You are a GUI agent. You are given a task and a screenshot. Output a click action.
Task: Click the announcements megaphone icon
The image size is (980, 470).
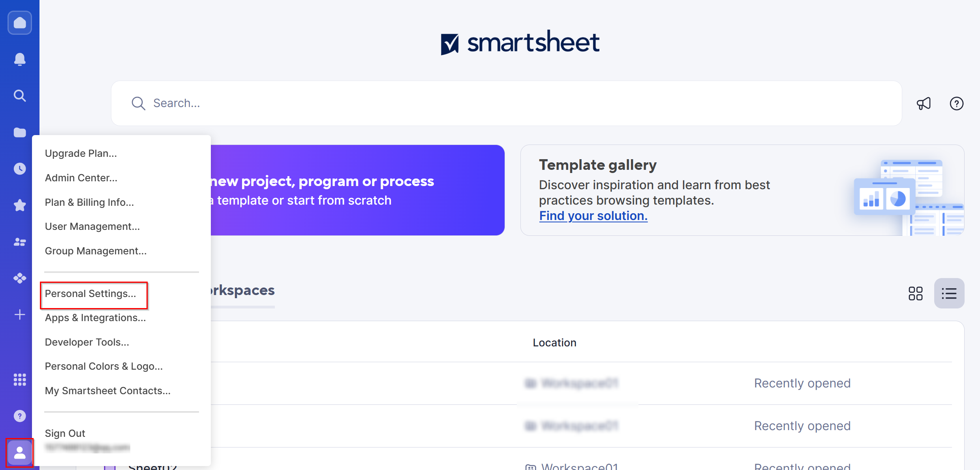tap(924, 103)
